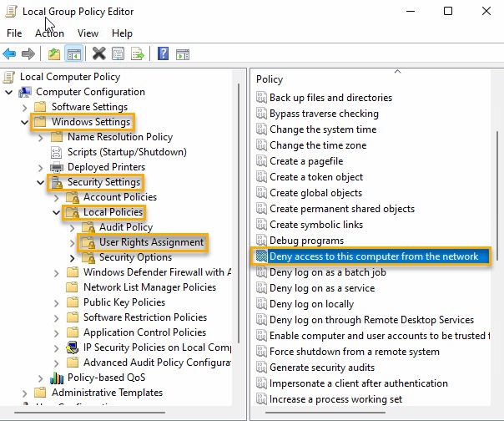This screenshot has width=504, height=421.
Task: Open the Action menu
Action: 49,33
